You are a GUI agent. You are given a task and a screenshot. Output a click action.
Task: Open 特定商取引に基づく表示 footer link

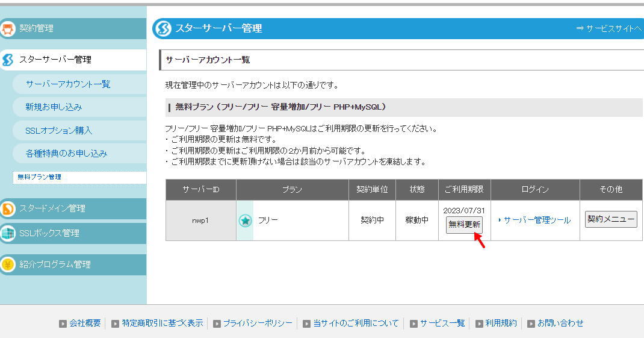(x=163, y=324)
